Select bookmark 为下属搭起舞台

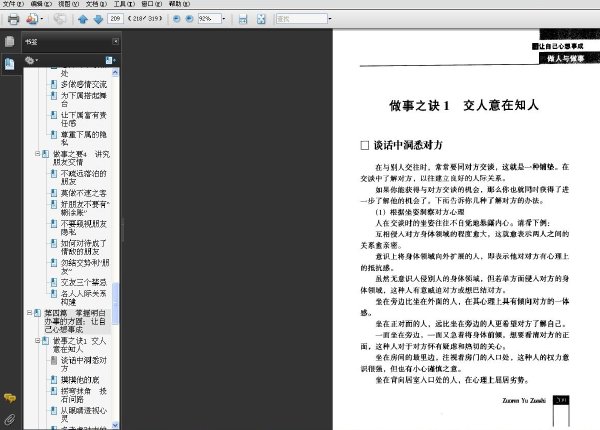click(84, 99)
